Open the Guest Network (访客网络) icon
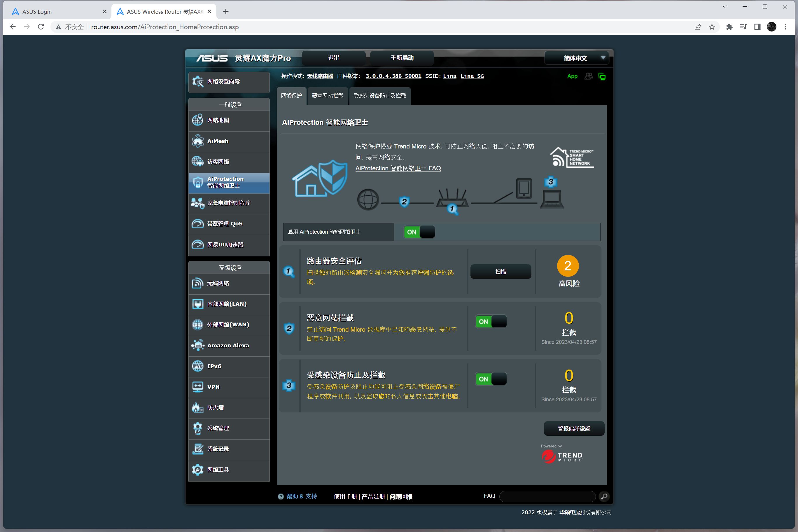Viewport: 798px width, 532px height. click(x=197, y=162)
